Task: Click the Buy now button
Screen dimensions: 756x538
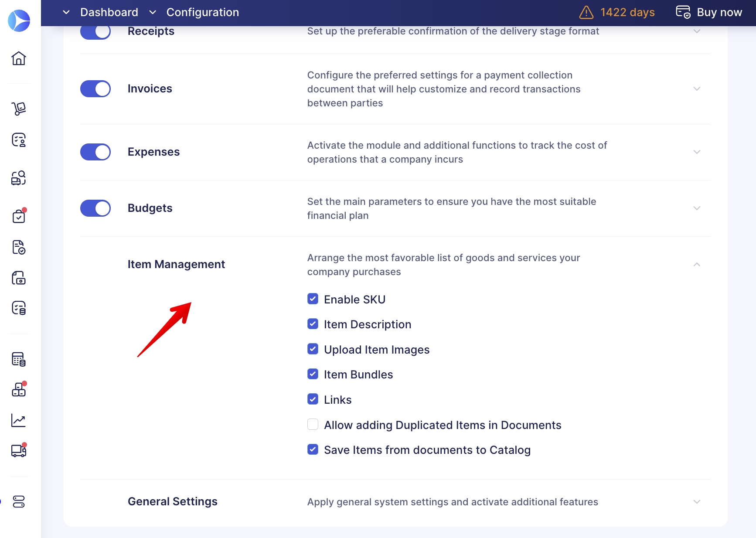Action: (709, 12)
